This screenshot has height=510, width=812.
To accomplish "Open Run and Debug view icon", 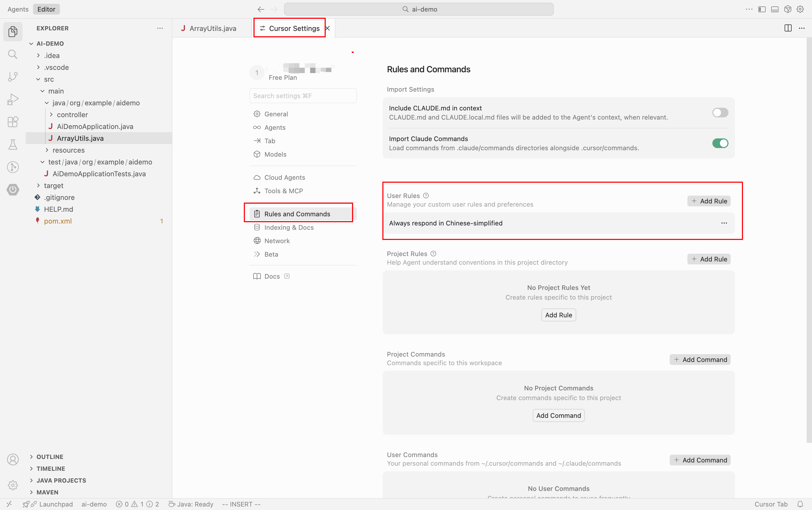I will click(12, 99).
